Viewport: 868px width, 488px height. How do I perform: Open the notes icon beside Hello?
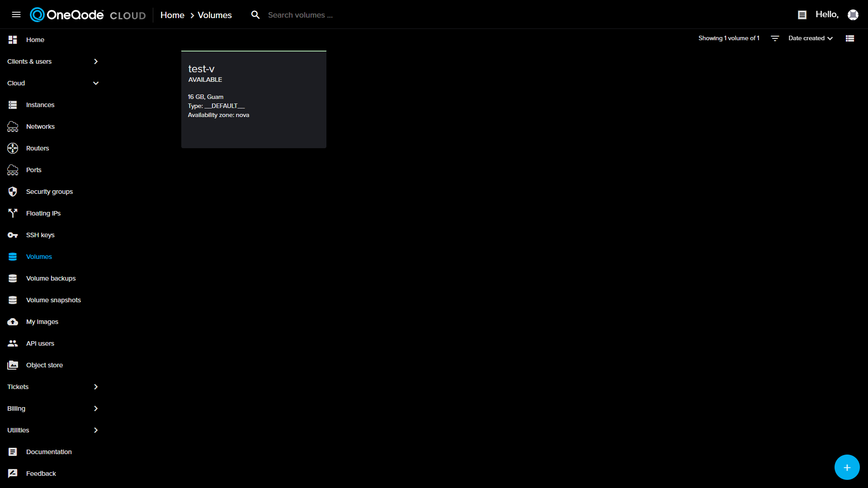(x=802, y=15)
